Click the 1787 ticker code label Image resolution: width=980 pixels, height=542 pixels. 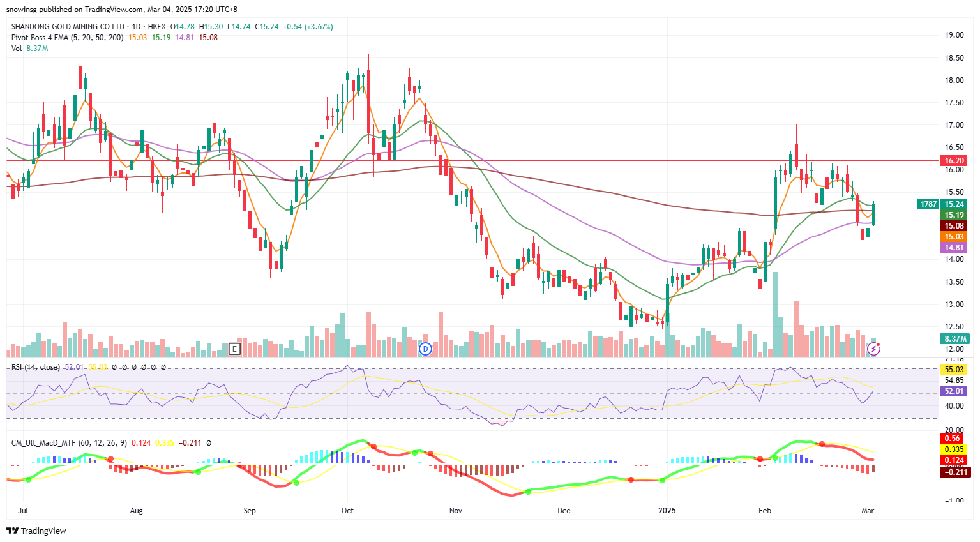928,204
